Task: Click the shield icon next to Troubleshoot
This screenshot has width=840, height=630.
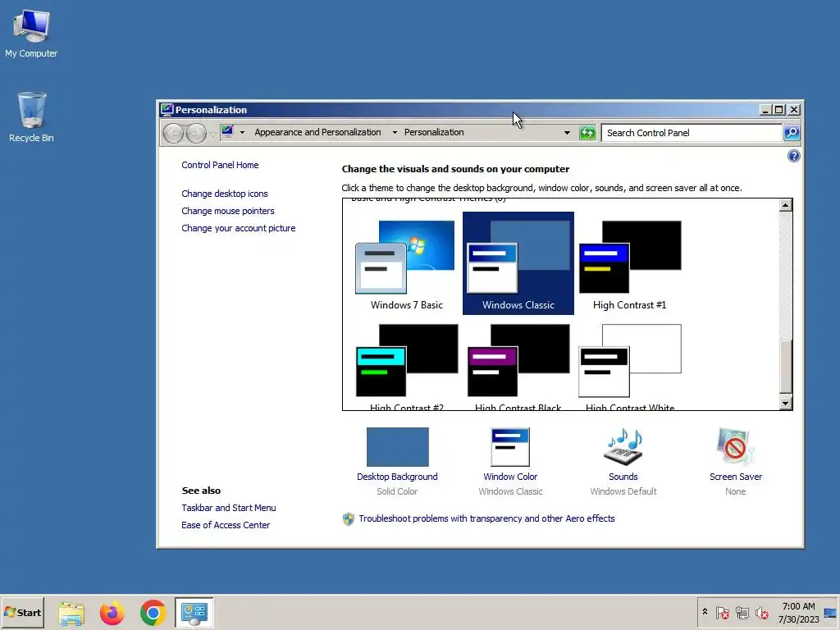Action: pos(348,518)
